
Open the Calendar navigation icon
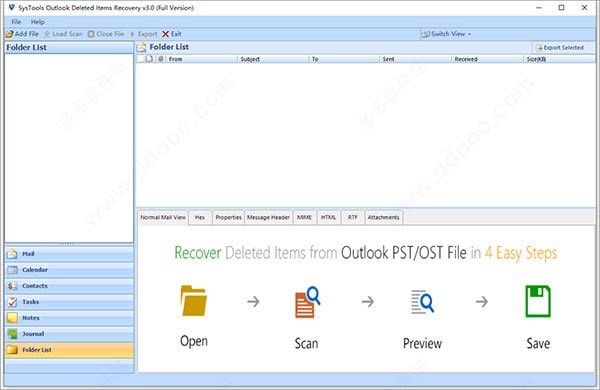pos(13,270)
